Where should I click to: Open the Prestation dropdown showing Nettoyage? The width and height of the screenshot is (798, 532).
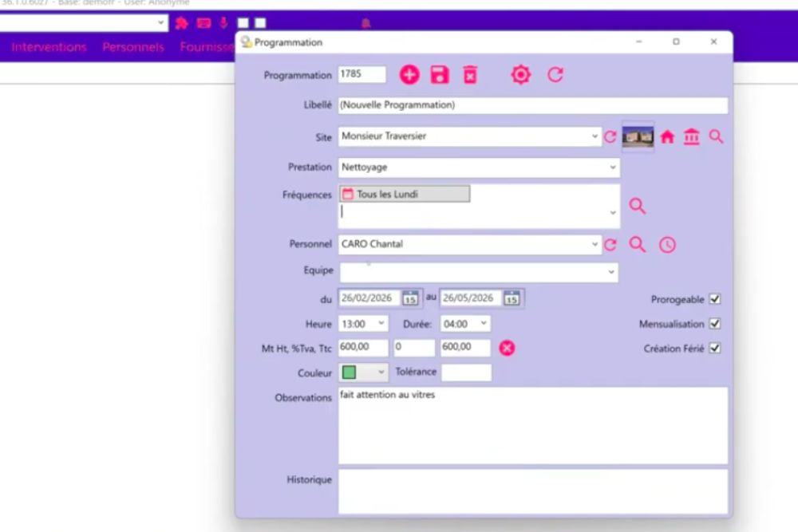612,167
